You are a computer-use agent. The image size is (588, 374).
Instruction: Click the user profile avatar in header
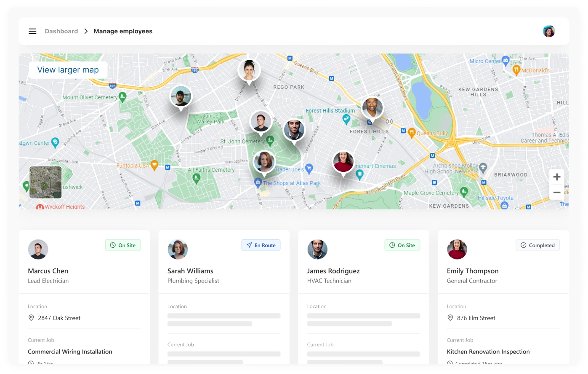coord(549,31)
